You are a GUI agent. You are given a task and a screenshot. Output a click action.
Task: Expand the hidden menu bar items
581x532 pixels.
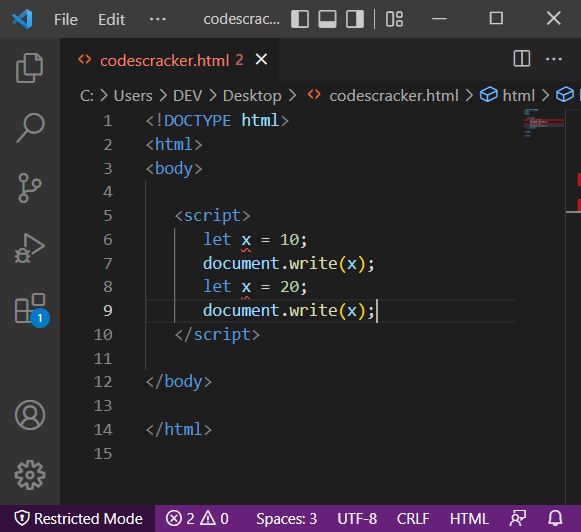tap(158, 19)
